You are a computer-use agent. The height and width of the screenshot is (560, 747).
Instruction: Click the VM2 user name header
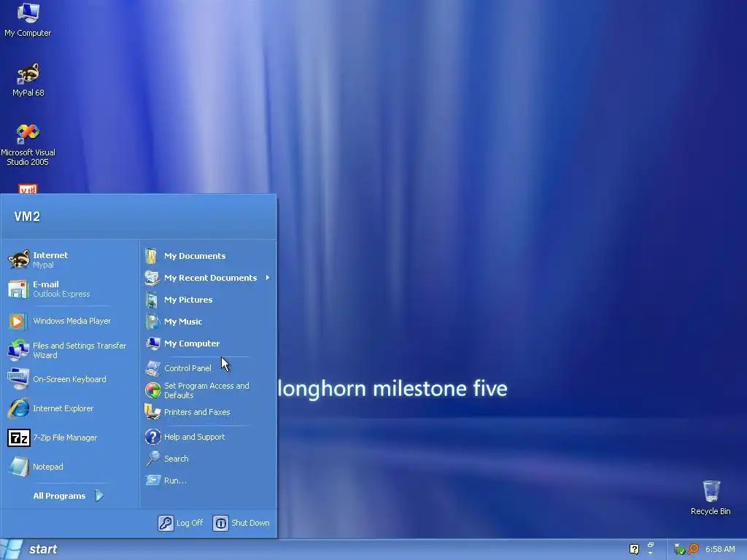pyautogui.click(x=27, y=217)
